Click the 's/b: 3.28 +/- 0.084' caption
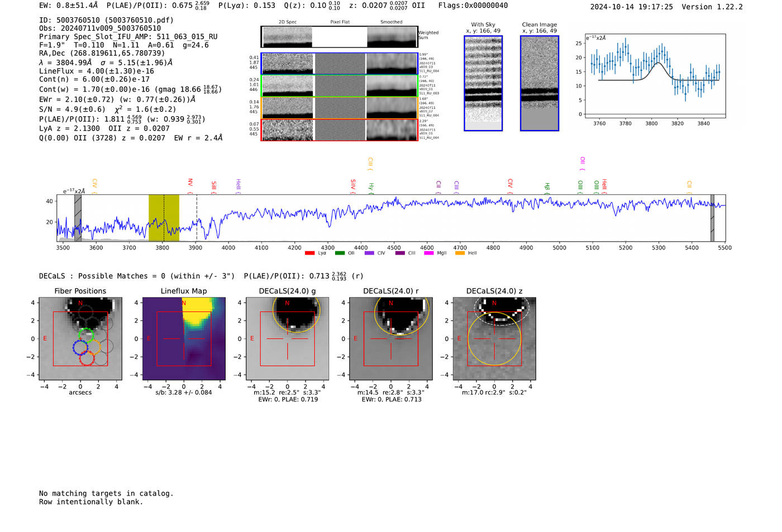This screenshot has width=782, height=532. (184, 392)
